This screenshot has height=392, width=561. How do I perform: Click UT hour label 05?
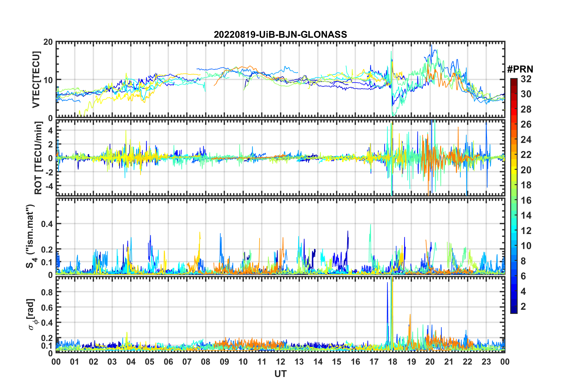150,362
